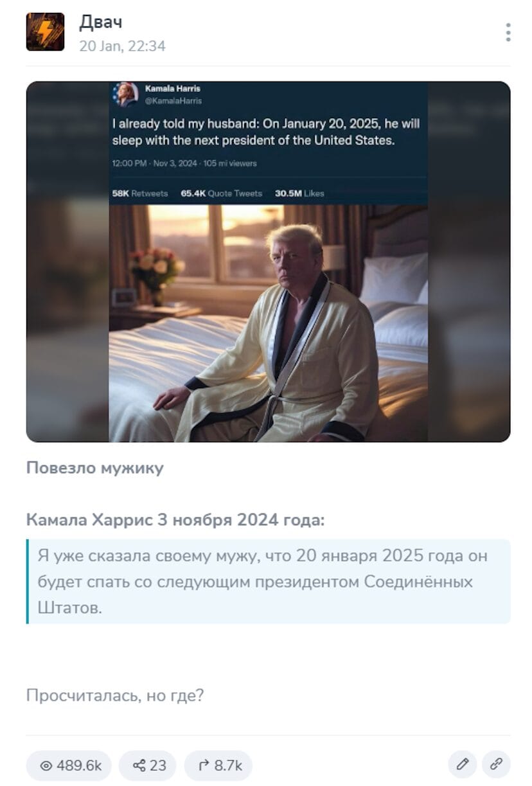The height and width of the screenshot is (786, 532).
Task: Click the chain link copy icon
Action: click(496, 765)
